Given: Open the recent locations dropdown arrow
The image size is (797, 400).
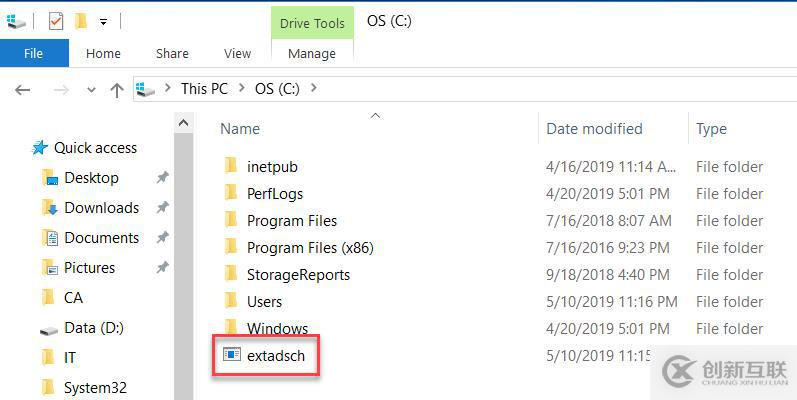Looking at the screenshot, I should [x=91, y=90].
